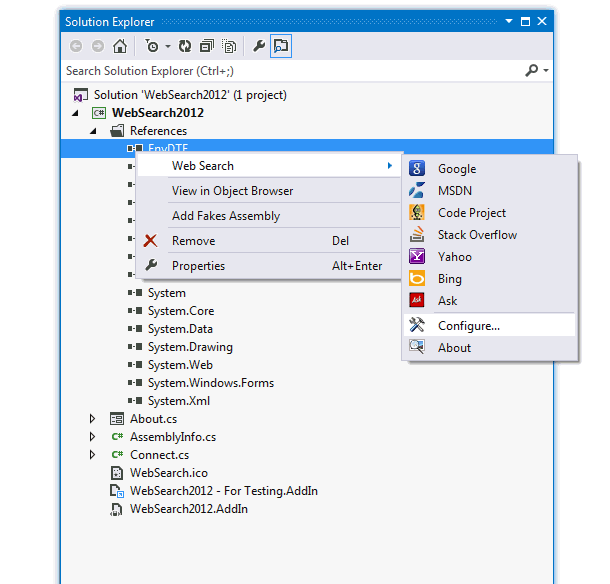The image size is (610, 584).
Task: Open Configure... for Web Search
Action: pyautogui.click(x=489, y=325)
